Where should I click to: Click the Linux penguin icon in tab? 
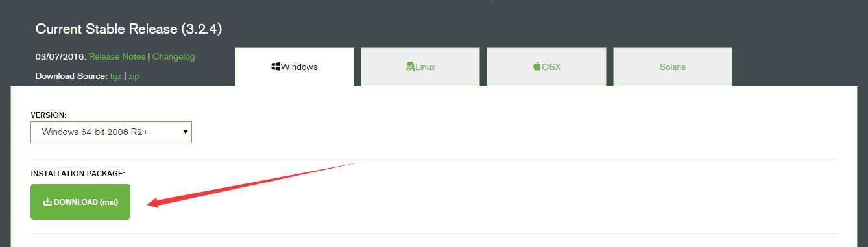click(x=410, y=67)
